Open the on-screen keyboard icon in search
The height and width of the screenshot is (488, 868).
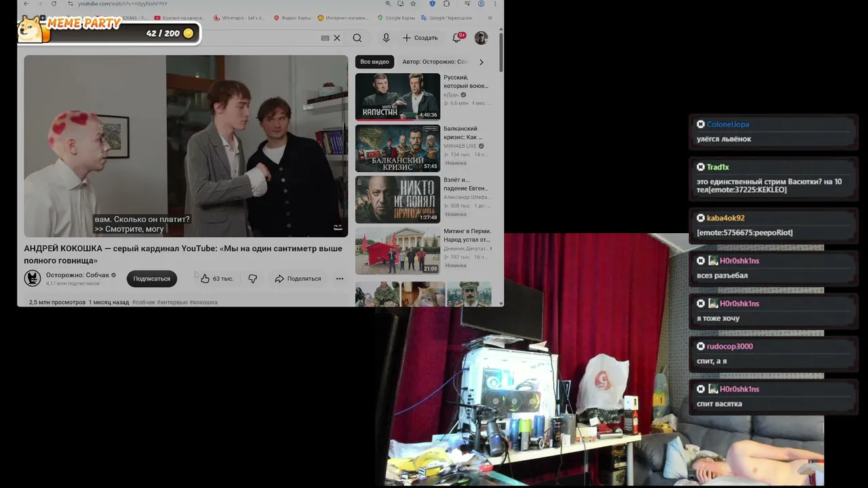tap(325, 38)
